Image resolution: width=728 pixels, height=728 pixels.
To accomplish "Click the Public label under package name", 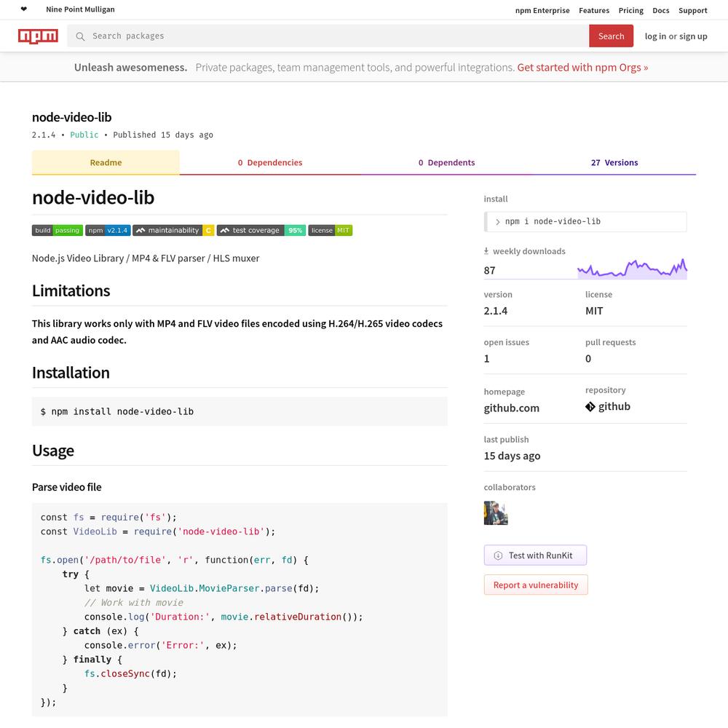I will (x=84, y=135).
